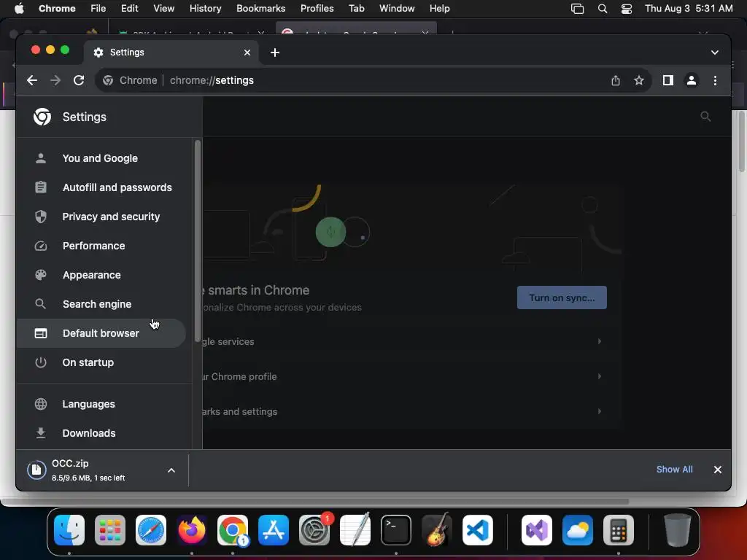
Task: Open OCC.zip download options chevron
Action: [x=171, y=470]
